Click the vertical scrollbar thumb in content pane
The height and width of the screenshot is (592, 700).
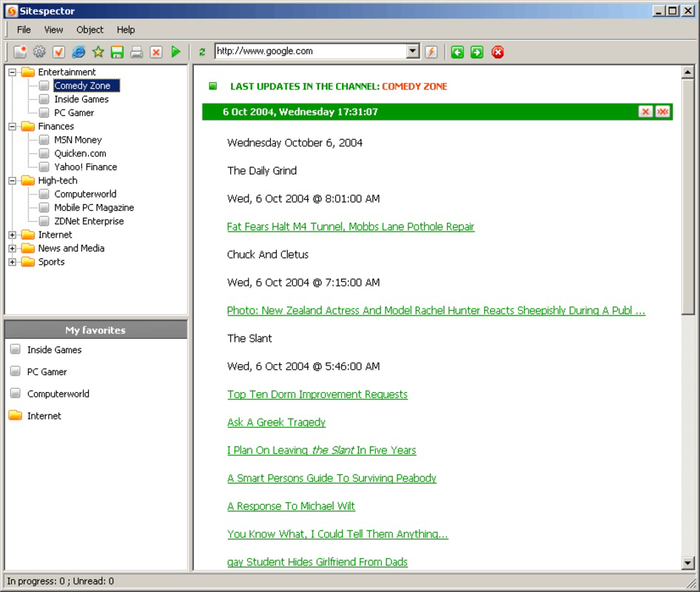click(688, 196)
